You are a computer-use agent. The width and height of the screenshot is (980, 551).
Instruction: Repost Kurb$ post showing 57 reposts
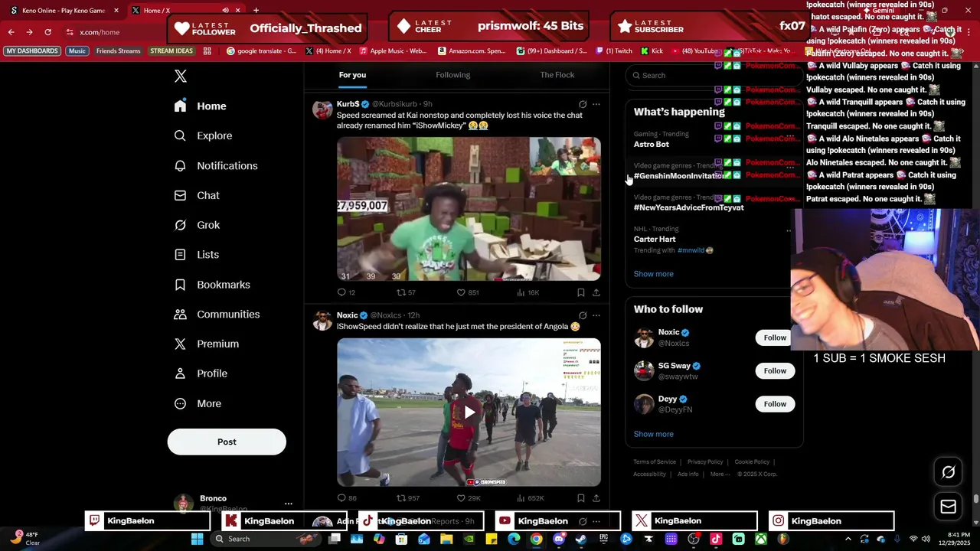click(406, 292)
